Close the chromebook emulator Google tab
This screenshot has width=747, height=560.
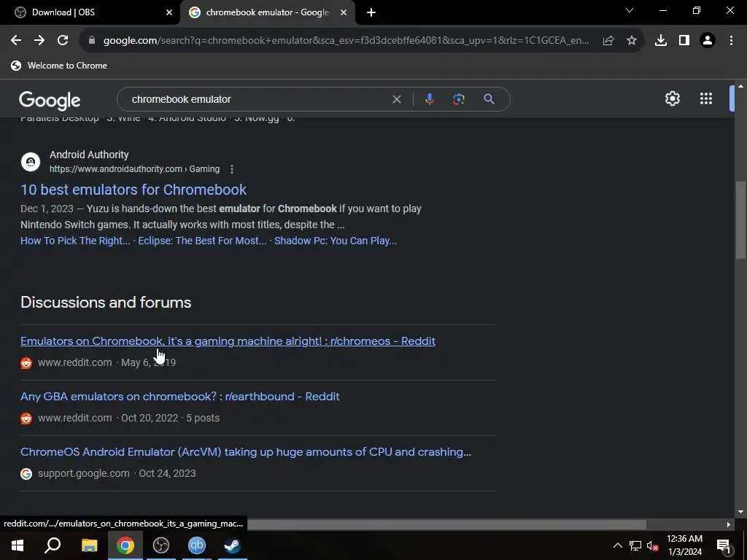344,12
